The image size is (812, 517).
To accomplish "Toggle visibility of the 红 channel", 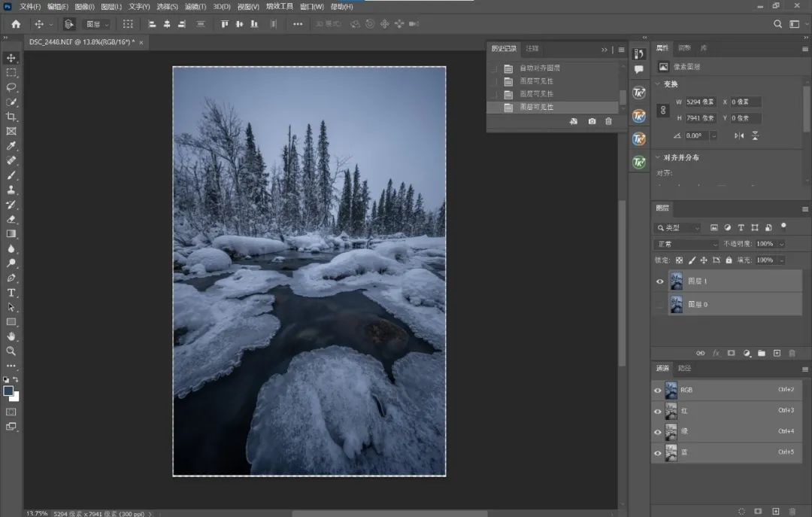I will pyautogui.click(x=658, y=412).
